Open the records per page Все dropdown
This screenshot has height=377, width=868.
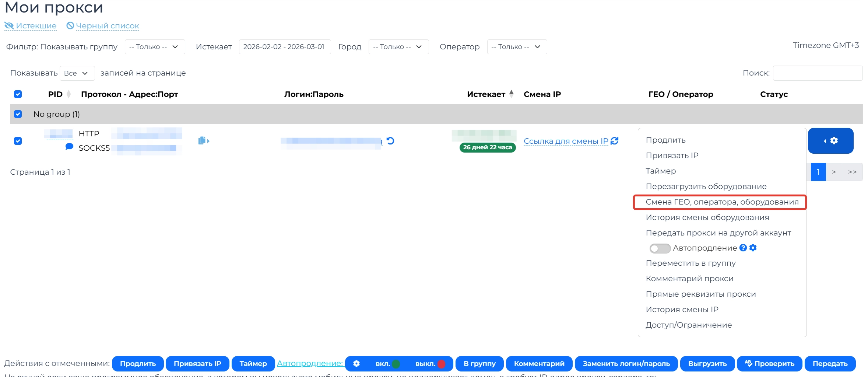(x=77, y=73)
